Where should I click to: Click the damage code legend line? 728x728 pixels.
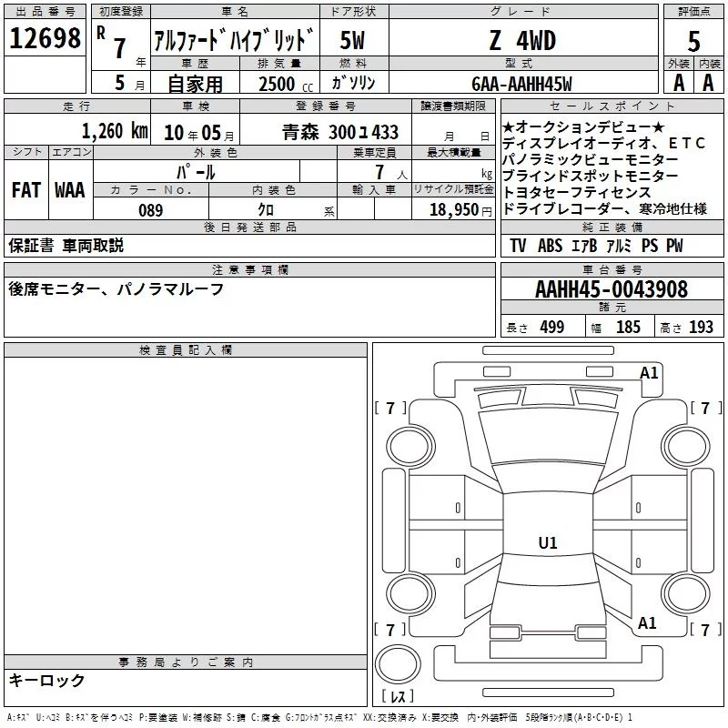(319, 718)
